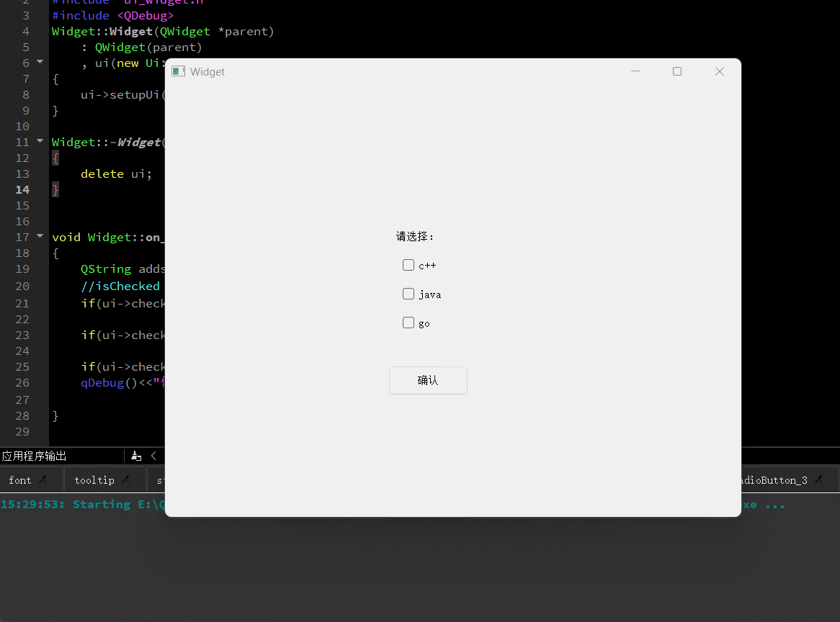
Task: Click 'QWidget(parent)' in the code
Action: pyautogui.click(x=148, y=47)
